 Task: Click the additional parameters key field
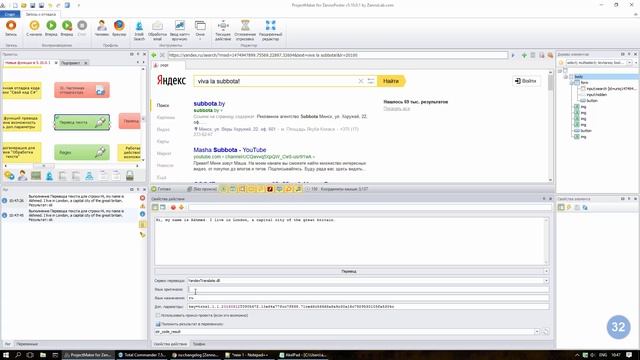(368, 307)
